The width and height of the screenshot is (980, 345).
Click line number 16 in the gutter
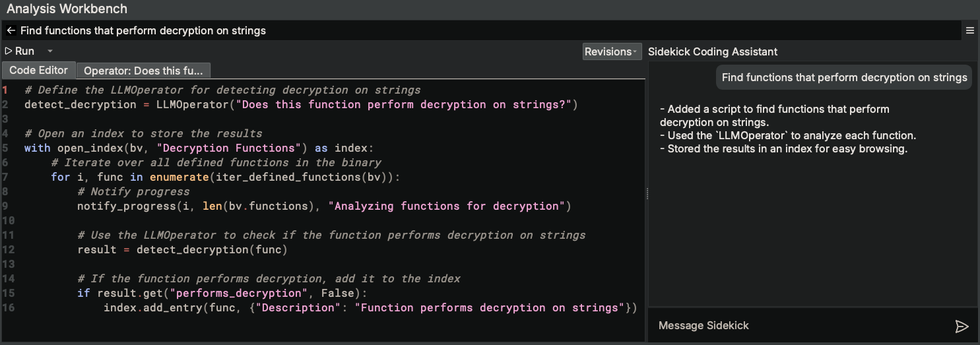8,307
